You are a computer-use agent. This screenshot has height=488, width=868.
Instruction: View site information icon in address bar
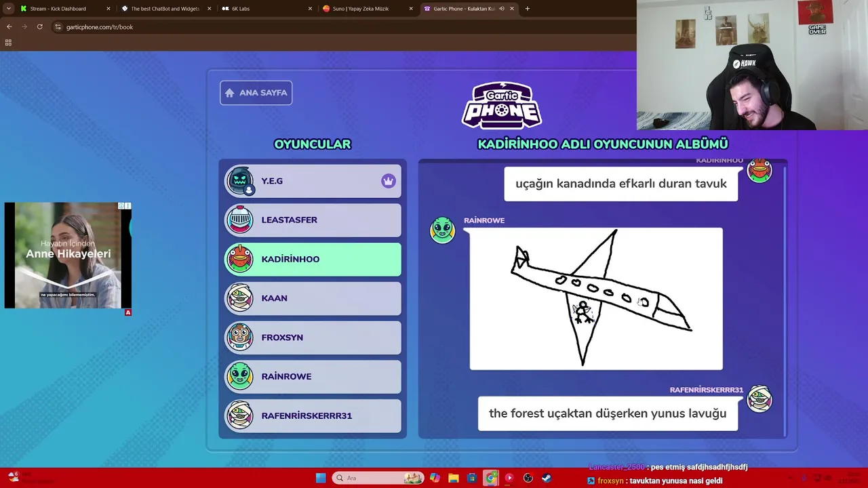(58, 27)
